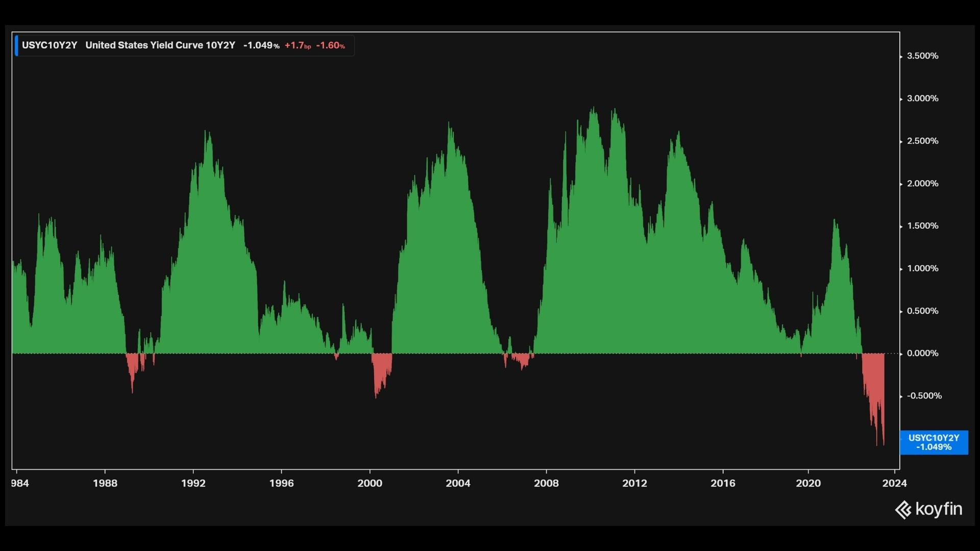Click the koyfin logo icon
This screenshot has height=551, width=980.
(x=903, y=510)
